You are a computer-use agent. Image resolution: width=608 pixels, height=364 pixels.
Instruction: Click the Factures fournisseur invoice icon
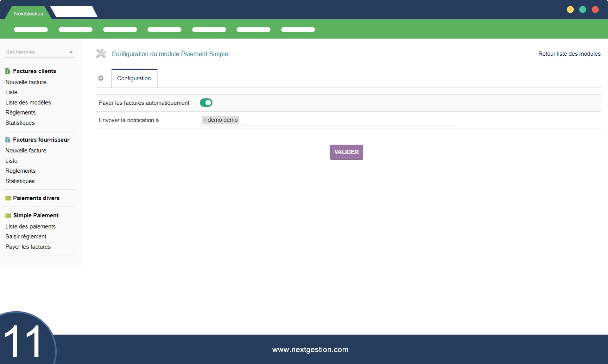8,139
